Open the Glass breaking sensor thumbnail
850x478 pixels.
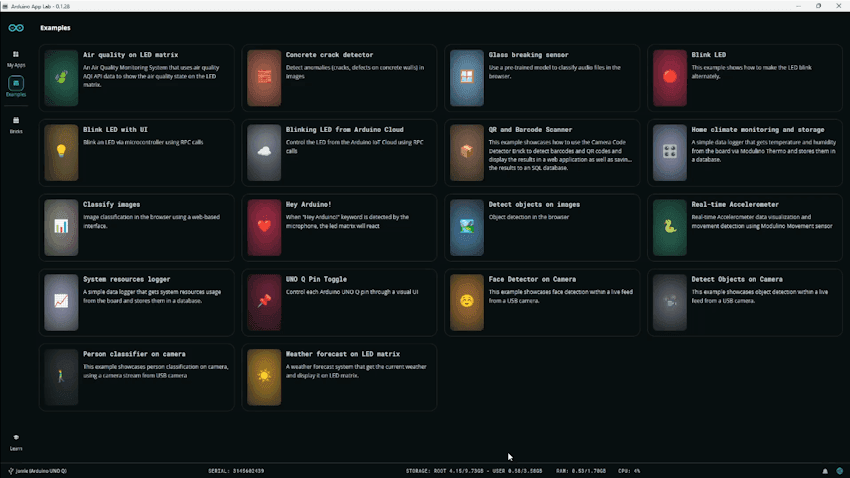(466, 77)
